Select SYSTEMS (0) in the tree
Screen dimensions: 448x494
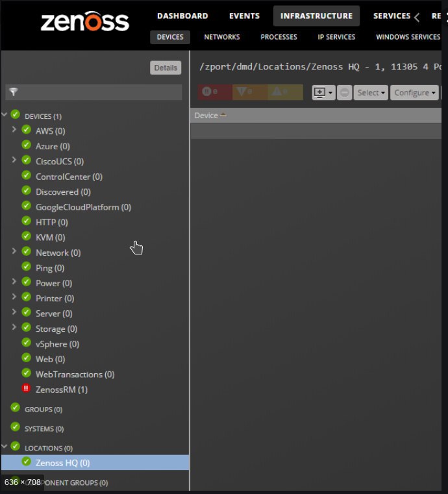44,429
